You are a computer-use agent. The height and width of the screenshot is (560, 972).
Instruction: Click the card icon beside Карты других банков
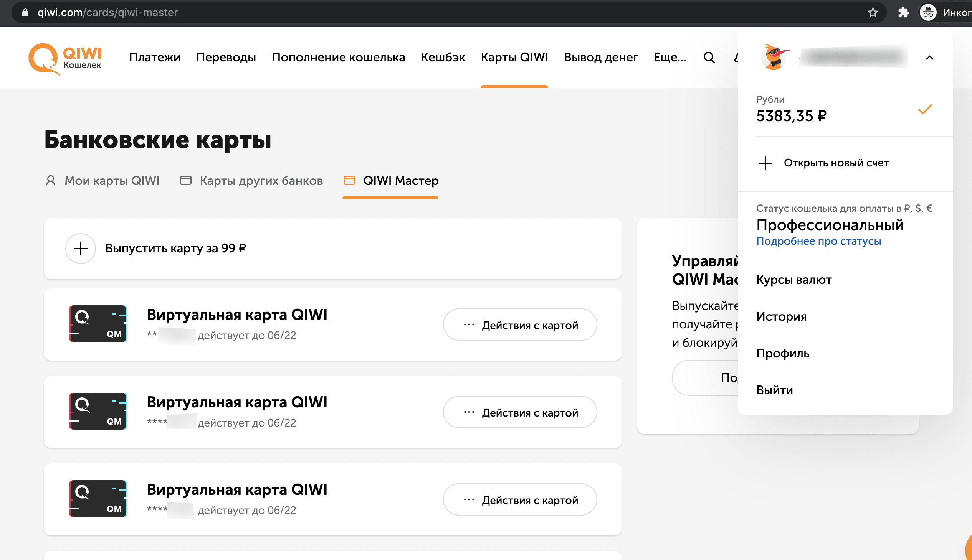pyautogui.click(x=185, y=180)
